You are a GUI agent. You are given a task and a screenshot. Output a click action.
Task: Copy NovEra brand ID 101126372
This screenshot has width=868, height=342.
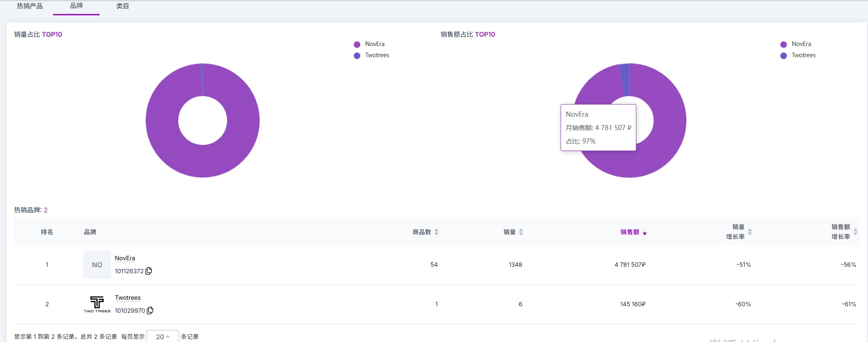point(149,271)
